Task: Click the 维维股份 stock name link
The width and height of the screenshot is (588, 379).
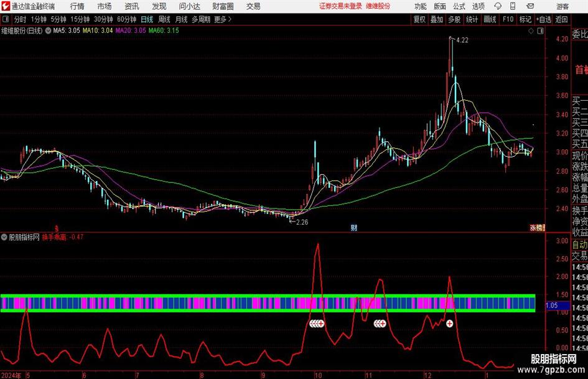Action: click(378, 6)
